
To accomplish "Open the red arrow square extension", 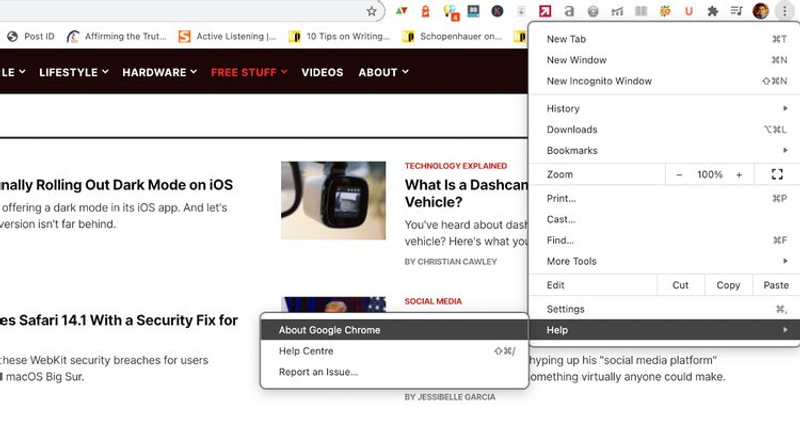I will 545,11.
